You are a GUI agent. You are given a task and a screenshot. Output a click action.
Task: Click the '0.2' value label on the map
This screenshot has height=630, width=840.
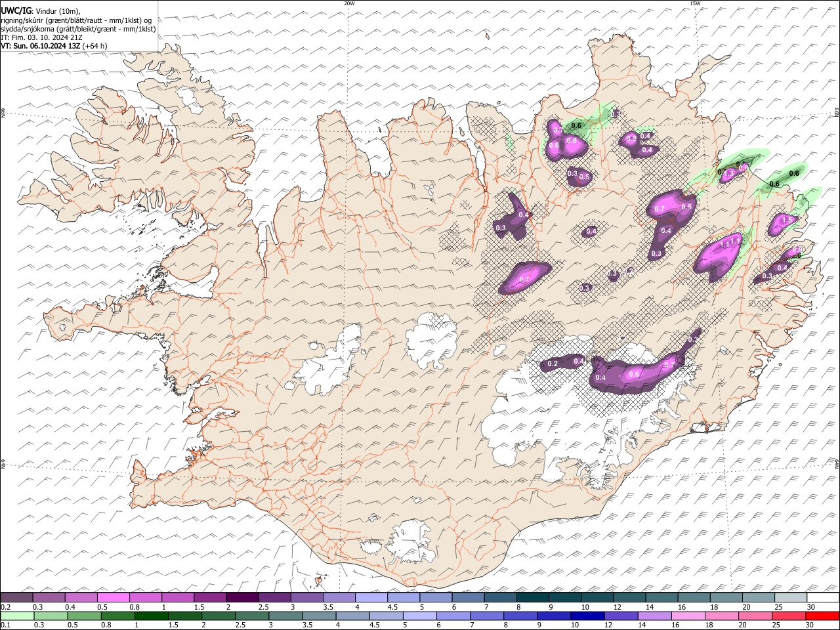tap(553, 364)
